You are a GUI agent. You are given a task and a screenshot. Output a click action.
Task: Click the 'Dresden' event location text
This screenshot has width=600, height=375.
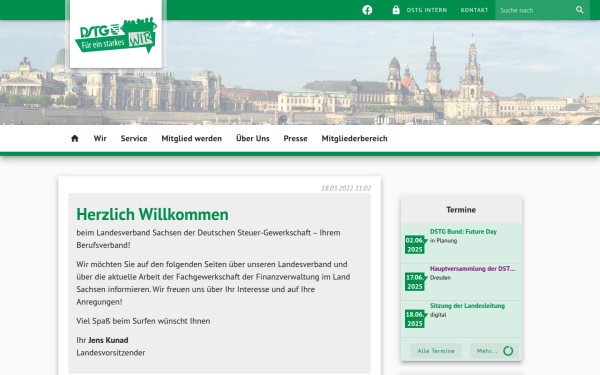pyautogui.click(x=440, y=278)
